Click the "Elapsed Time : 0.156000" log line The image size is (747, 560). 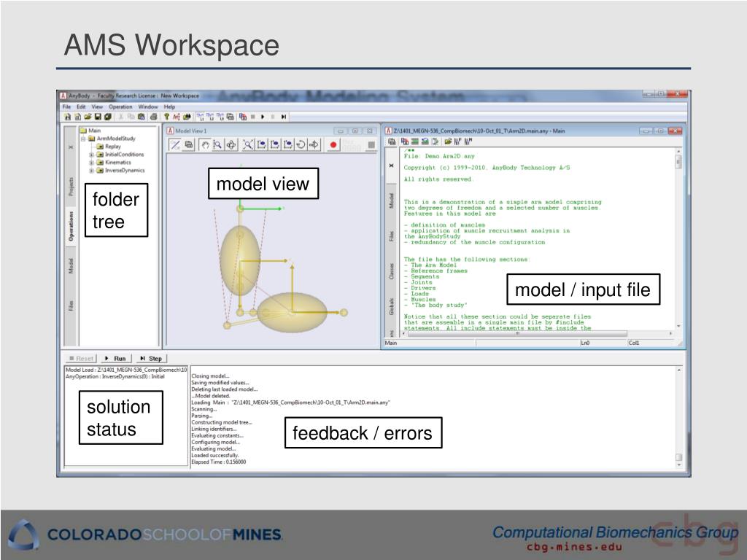pos(219,462)
